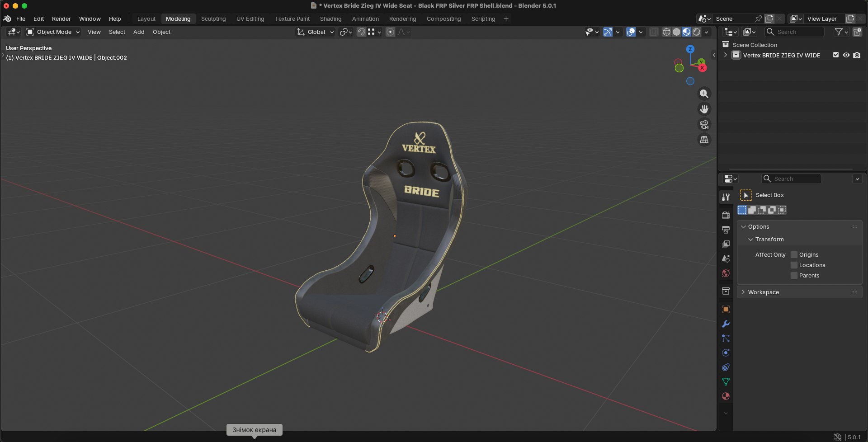Open the Physics properties tab

click(726, 353)
